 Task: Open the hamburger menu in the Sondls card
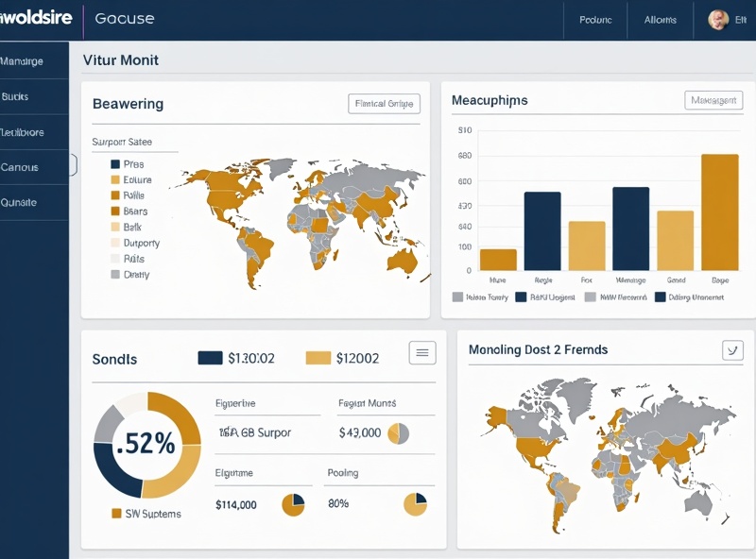pyautogui.click(x=422, y=353)
